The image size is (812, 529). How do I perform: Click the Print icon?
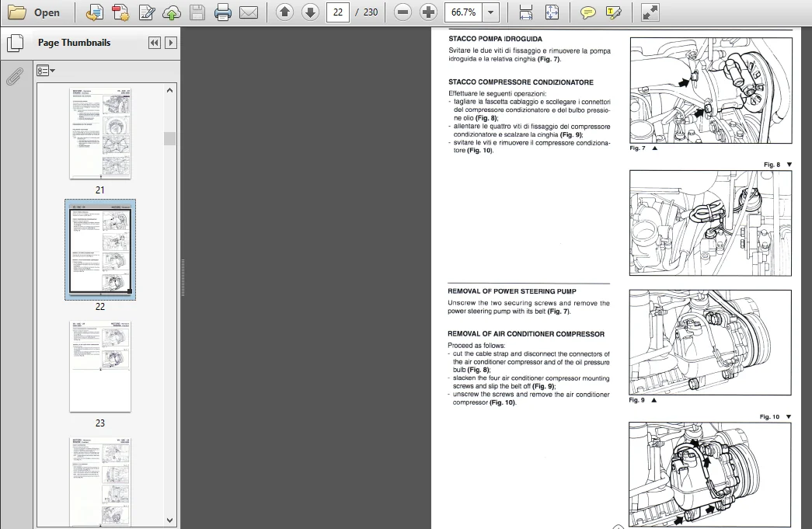click(x=223, y=12)
